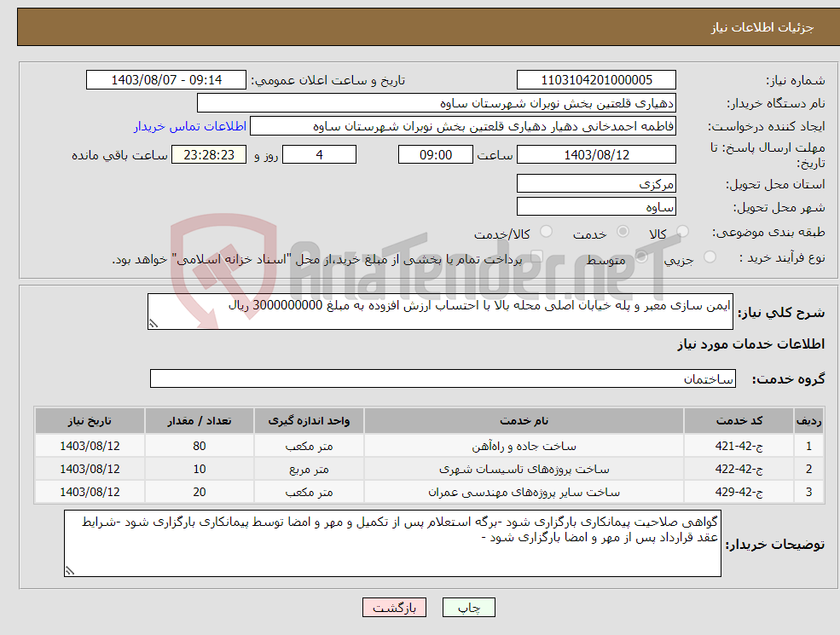The width and height of the screenshot is (840, 635).
Task: Click the نام خدمت column header
Action: (x=524, y=421)
